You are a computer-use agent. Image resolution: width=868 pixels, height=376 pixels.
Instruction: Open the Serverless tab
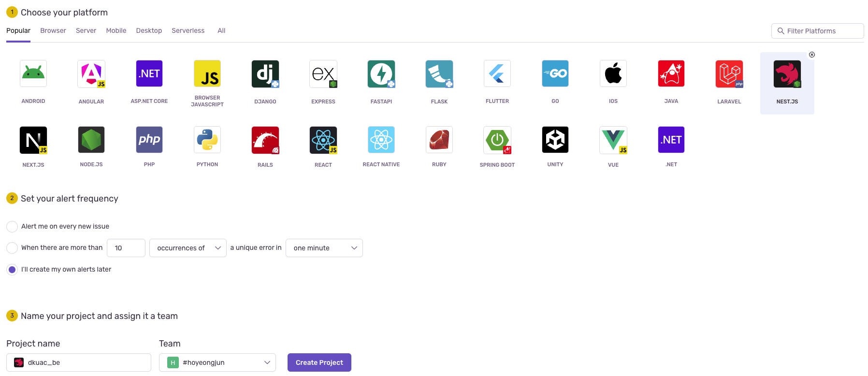click(188, 30)
